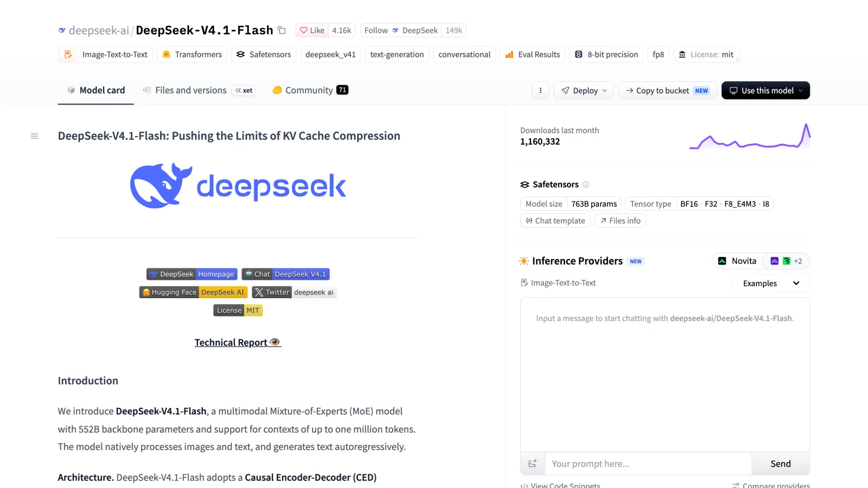Click the License MIT badge
This screenshot has height=488, width=868.
click(x=238, y=310)
